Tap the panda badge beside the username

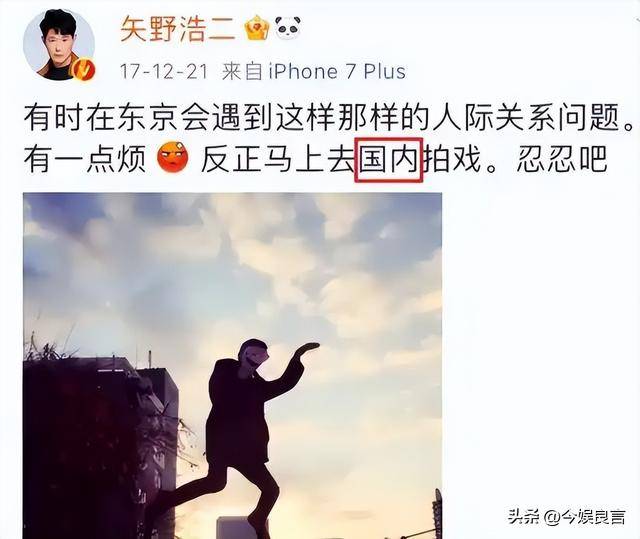tap(288, 27)
